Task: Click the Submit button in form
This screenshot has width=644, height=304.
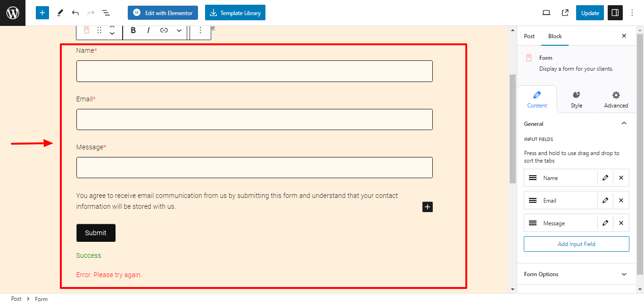Action: click(x=96, y=233)
